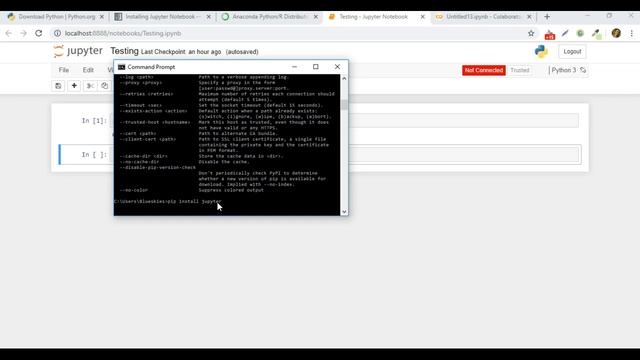Click the Python logo in Jupyter header
This screenshot has width=640, height=360.
click(541, 51)
